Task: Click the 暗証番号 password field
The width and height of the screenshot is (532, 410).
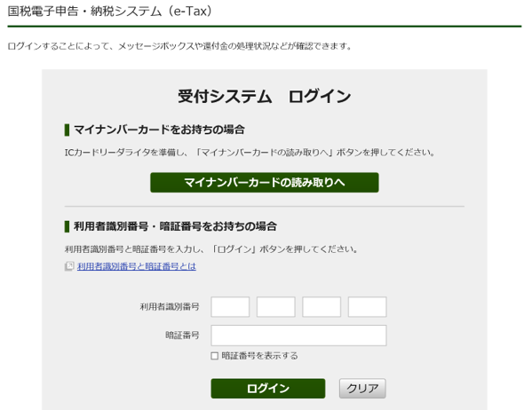Action: tap(298, 335)
